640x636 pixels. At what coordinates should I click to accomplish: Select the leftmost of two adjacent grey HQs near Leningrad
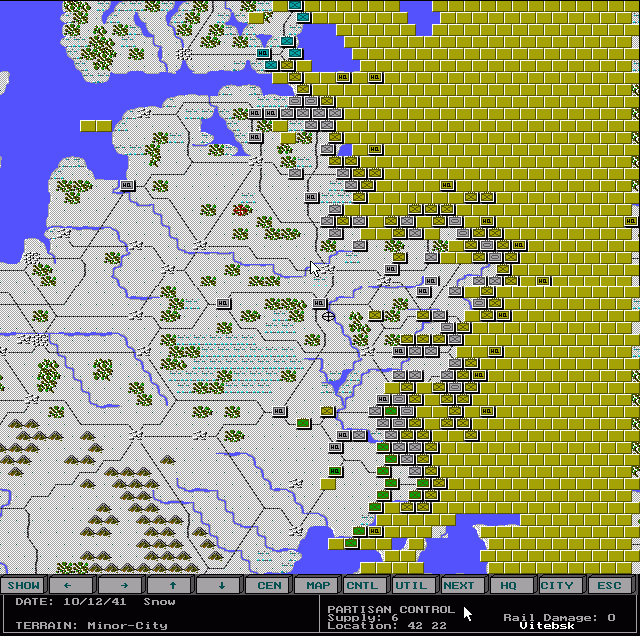255,113
